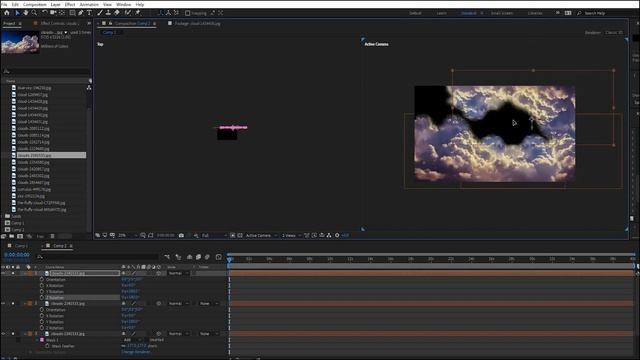
Task: Open the Effect menu
Action: click(70, 4)
